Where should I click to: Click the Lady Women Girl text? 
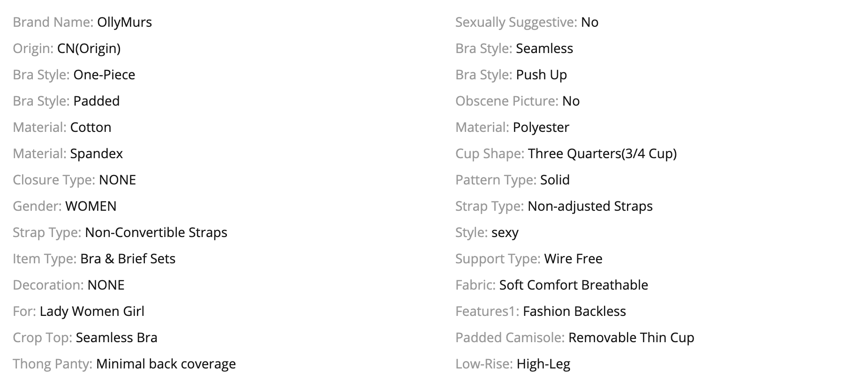tap(92, 312)
